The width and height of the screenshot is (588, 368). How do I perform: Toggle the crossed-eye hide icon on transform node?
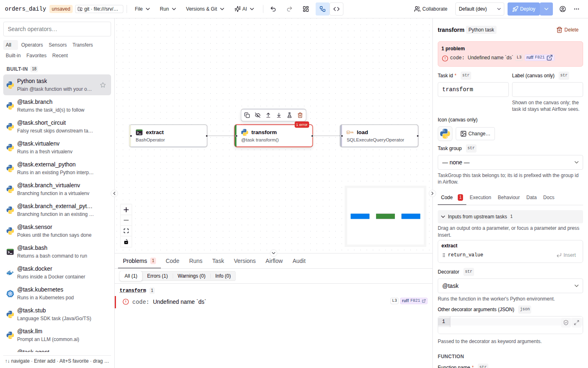point(258,115)
